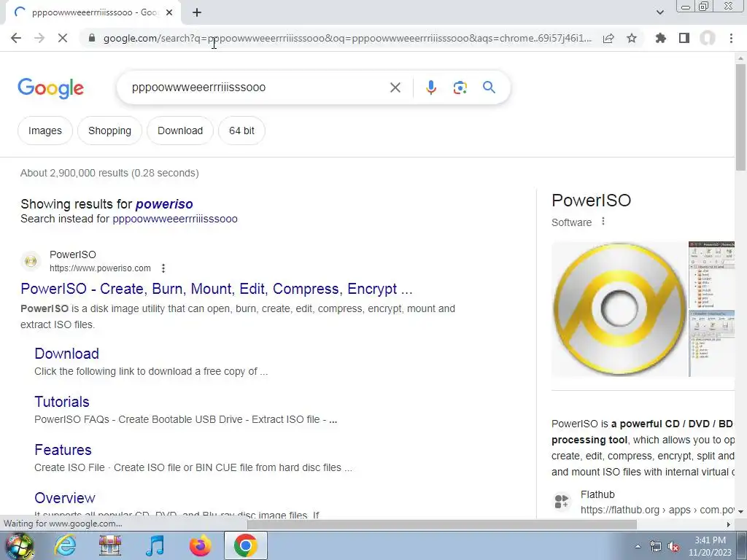Screen dimensions: 747x560
Task: Share this page from address bar
Action: click(608, 38)
